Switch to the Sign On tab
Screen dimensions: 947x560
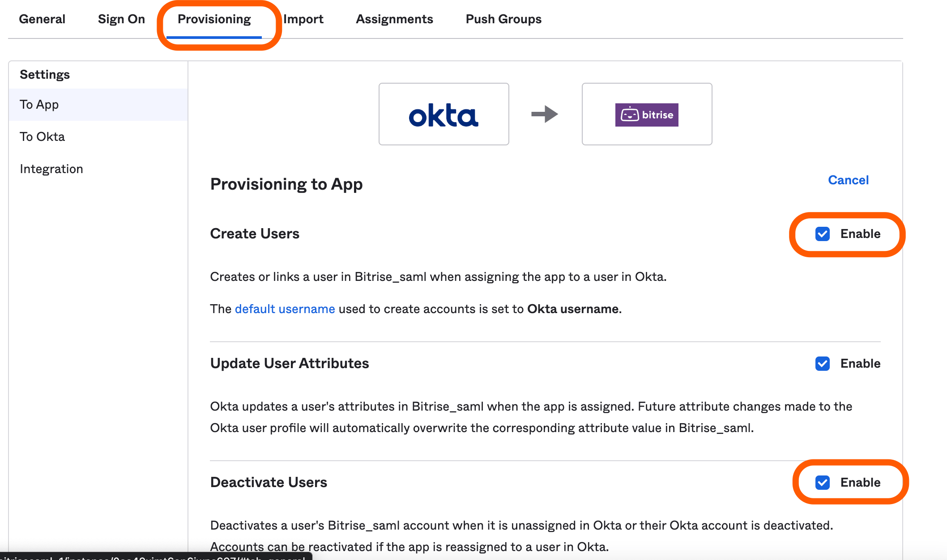121,19
